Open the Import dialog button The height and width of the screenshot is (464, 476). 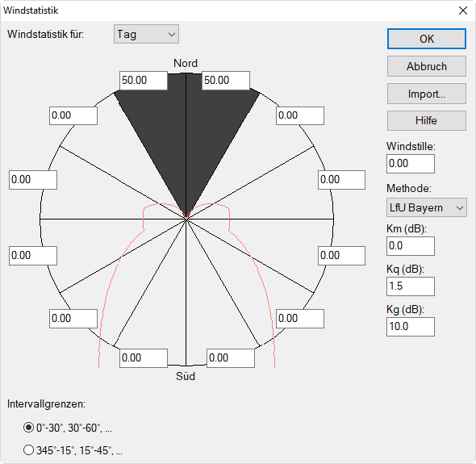pyautogui.click(x=426, y=94)
